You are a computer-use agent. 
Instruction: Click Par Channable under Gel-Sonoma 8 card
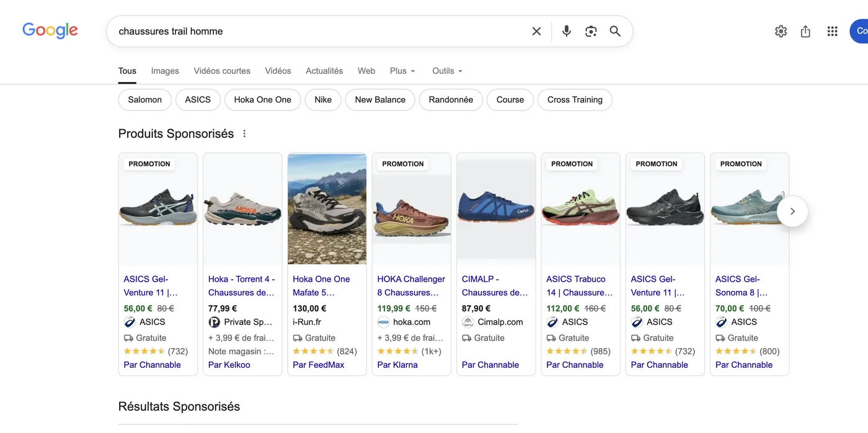coord(744,365)
